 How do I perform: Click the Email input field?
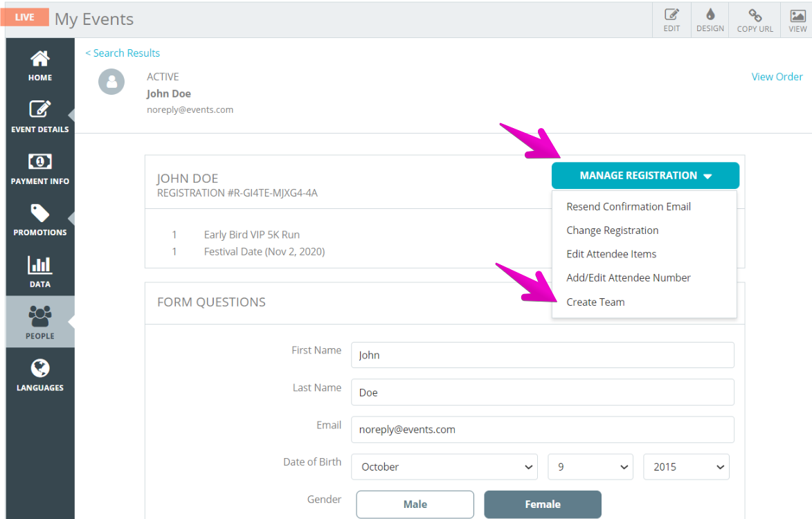pos(542,430)
